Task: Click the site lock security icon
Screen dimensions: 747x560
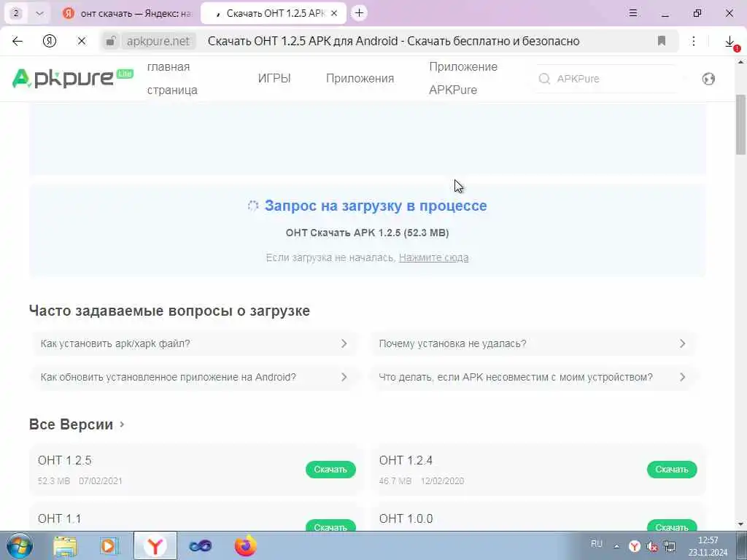Action: (x=111, y=42)
